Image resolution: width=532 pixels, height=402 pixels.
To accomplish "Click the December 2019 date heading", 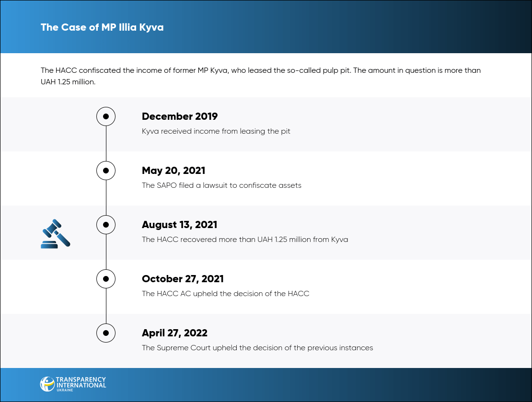I will (x=180, y=116).
